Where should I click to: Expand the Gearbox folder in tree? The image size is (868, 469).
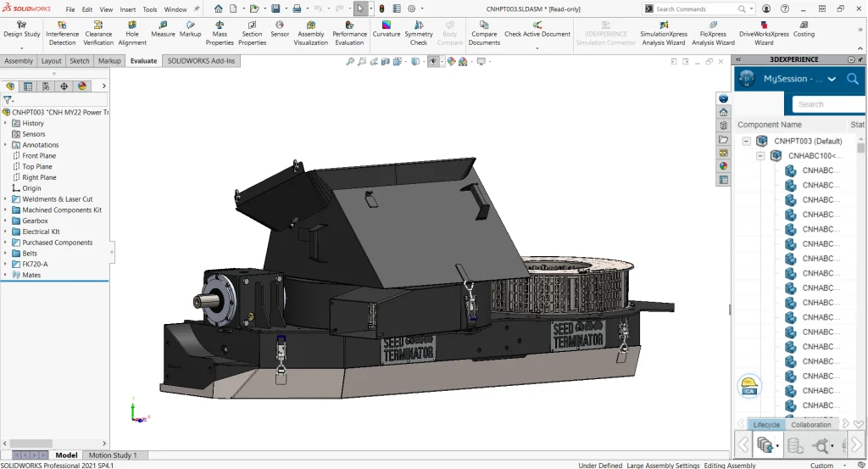tap(6, 221)
